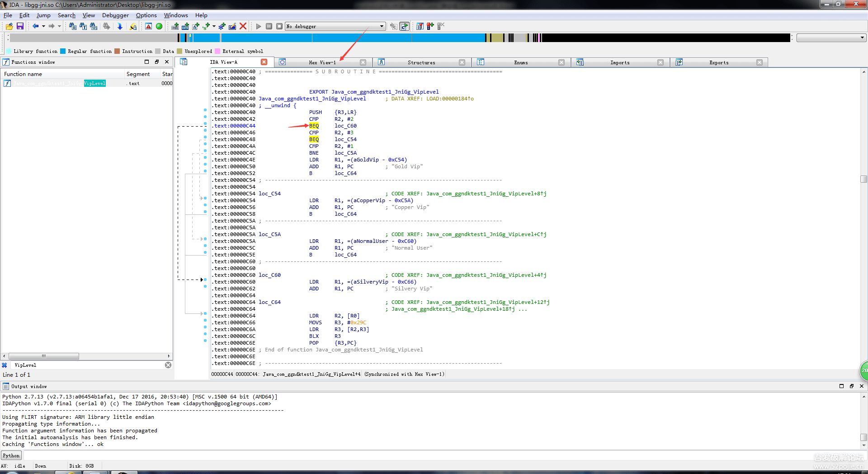Click the search byte sequence binoculars icon
868x474 pixels.
[x=94, y=26]
